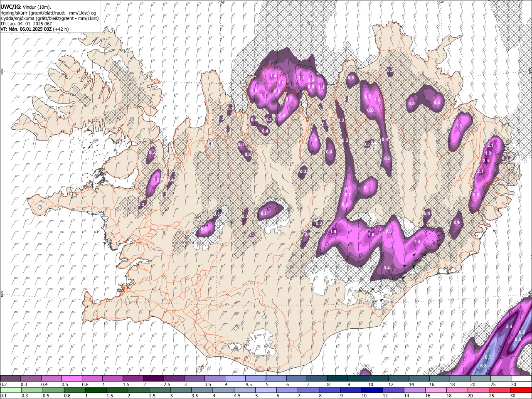Pick the medium green swatch labeled 0.8

click(x=74, y=390)
